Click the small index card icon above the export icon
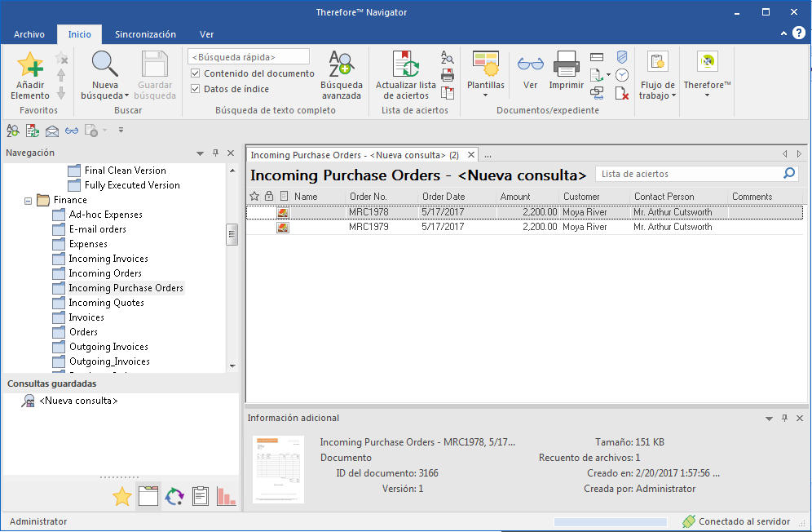The height and width of the screenshot is (532, 812). pos(597,57)
